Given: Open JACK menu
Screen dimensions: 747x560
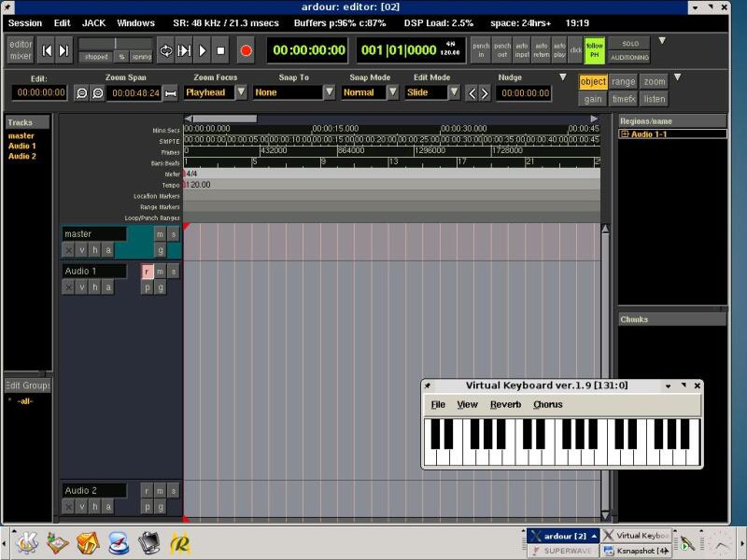Looking at the screenshot, I should click(x=93, y=23).
